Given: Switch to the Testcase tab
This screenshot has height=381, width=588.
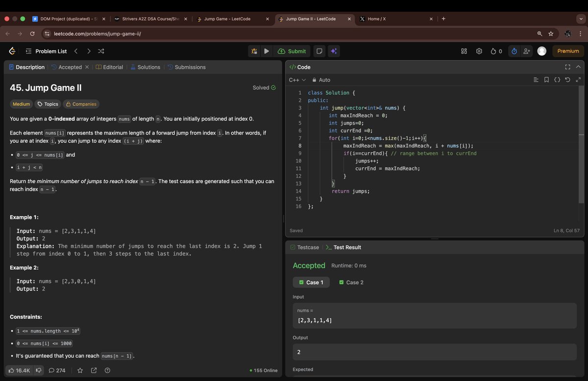Looking at the screenshot, I should 304,248.
